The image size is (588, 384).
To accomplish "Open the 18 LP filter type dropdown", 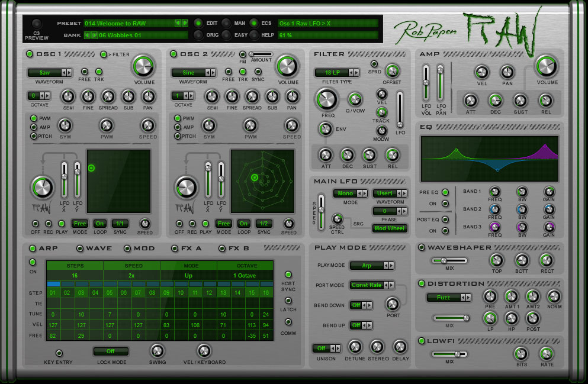I will (x=335, y=73).
